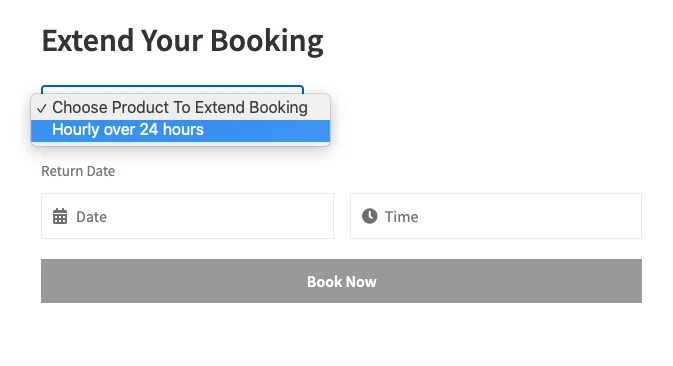The image size is (673, 366).
Task: Click the 'Return Date' label
Action: click(78, 171)
